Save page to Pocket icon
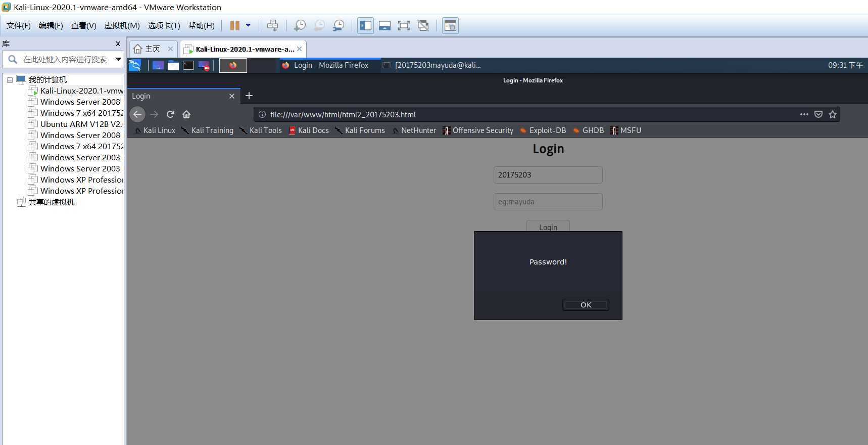The height and width of the screenshot is (445, 868). 818,114
